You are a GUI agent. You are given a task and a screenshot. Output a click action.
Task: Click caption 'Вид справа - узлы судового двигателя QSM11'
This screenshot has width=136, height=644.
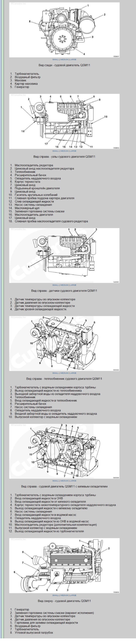(64, 157)
